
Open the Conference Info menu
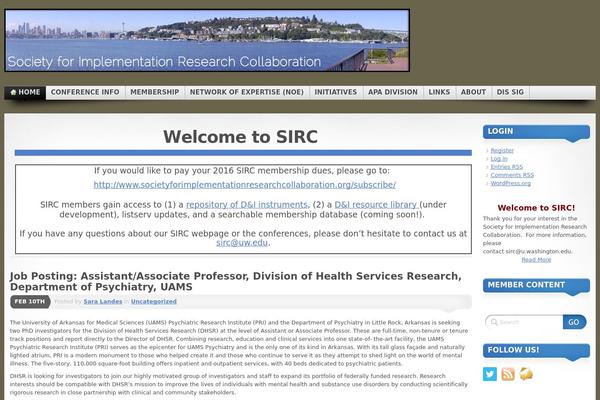(85, 92)
